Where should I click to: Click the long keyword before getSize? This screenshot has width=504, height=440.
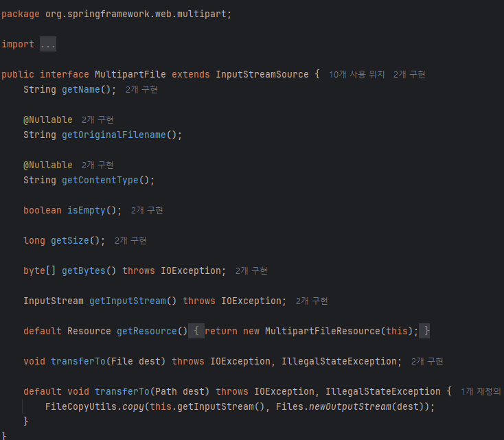[34, 241]
